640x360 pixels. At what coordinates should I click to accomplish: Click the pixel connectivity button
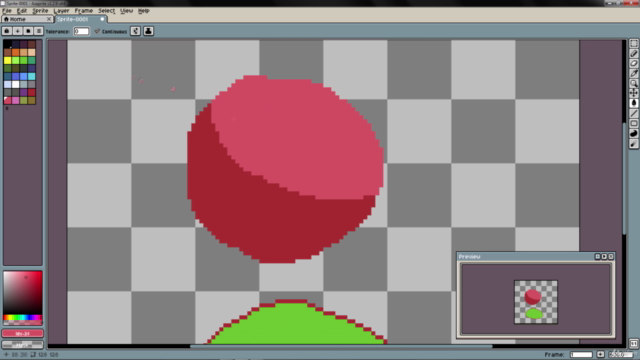[136, 31]
